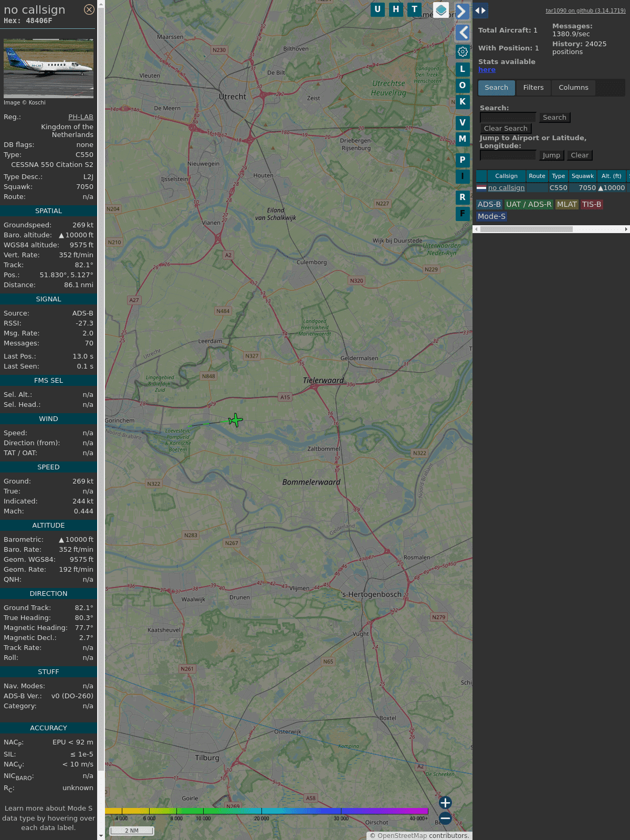Click the MLAT legend label
The width and height of the screenshot is (630, 840).
567,205
